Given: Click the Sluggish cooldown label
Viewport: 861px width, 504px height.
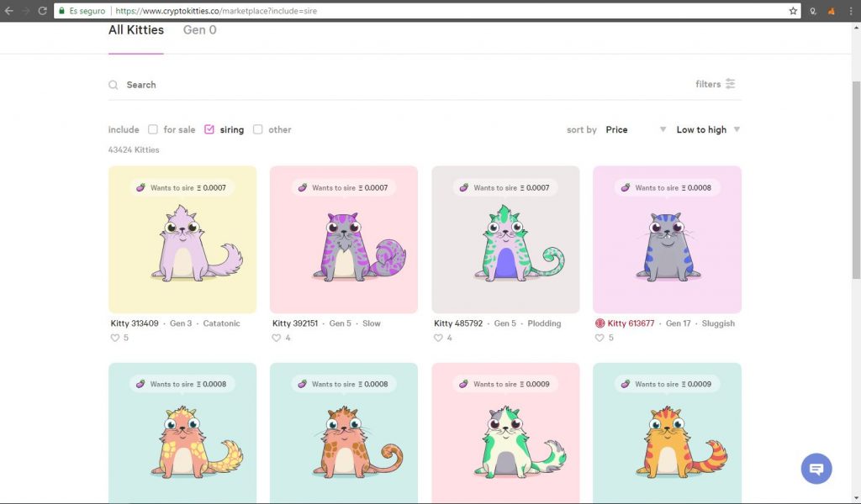Looking at the screenshot, I should click(x=718, y=323).
